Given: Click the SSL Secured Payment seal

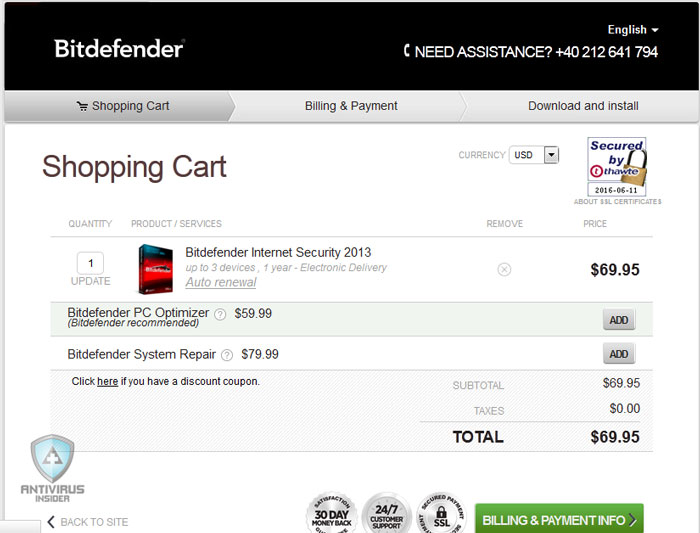Looking at the screenshot, I should [x=442, y=513].
